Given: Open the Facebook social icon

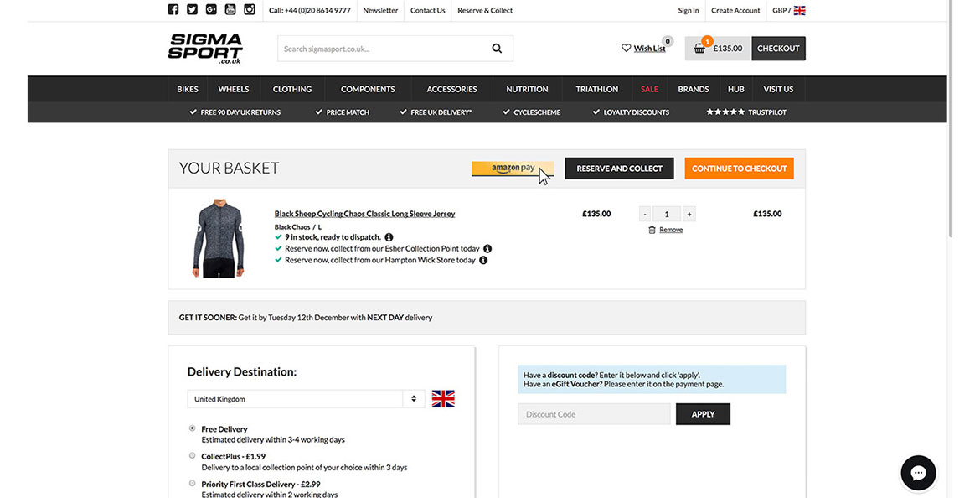Looking at the screenshot, I should 173,9.
